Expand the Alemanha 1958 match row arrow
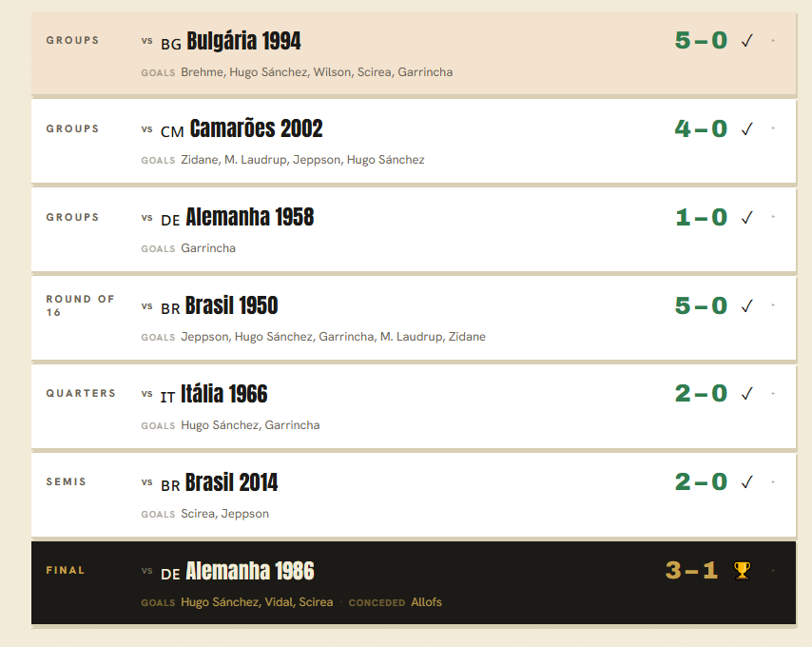812x647 pixels. pyautogui.click(x=773, y=217)
